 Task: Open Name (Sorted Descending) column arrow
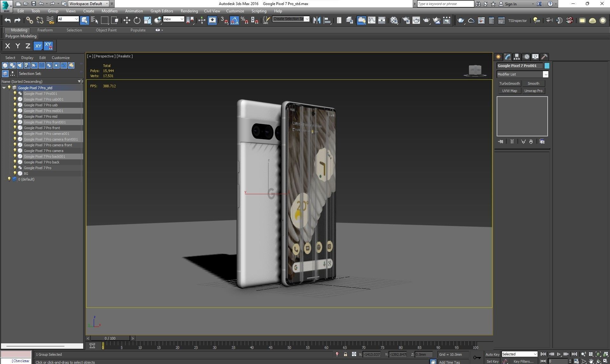[79, 82]
